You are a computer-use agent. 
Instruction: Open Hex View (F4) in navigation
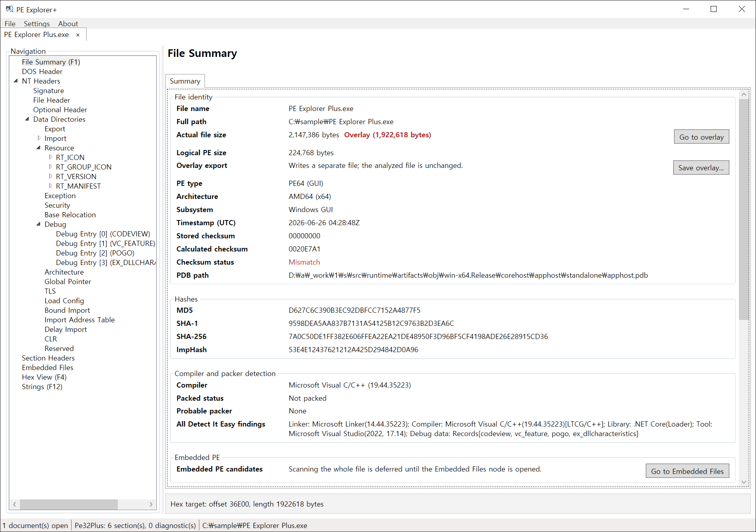pyautogui.click(x=44, y=377)
